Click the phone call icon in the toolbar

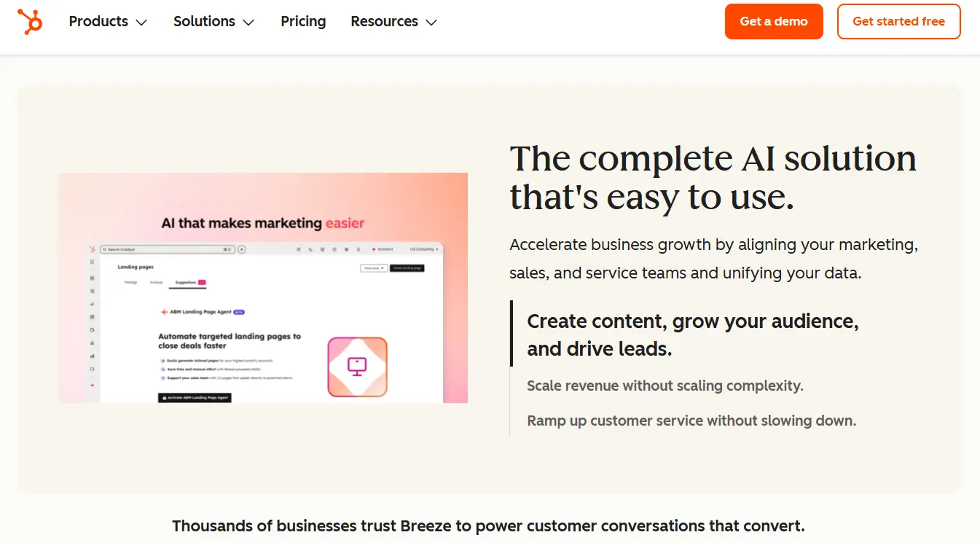click(310, 249)
